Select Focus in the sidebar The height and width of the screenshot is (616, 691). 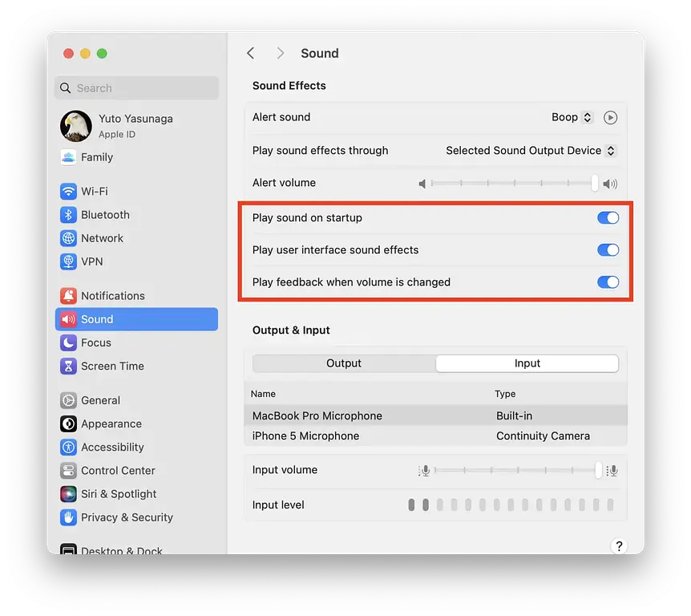96,342
